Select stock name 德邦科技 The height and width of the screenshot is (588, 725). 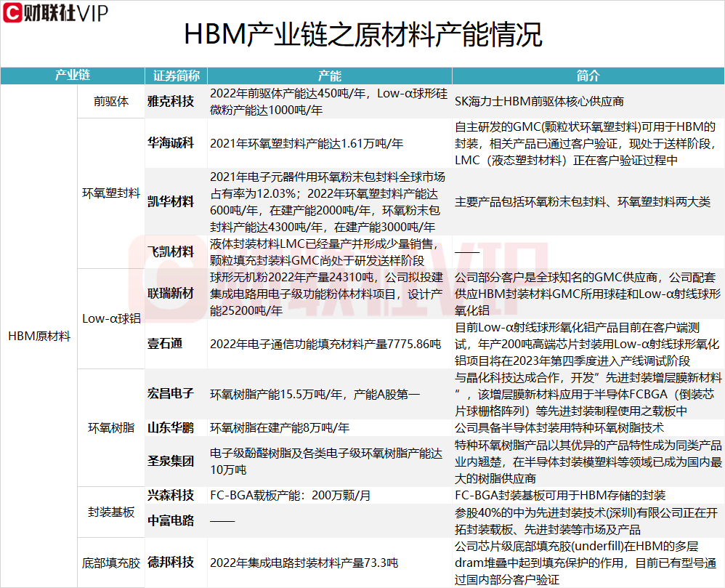171,563
